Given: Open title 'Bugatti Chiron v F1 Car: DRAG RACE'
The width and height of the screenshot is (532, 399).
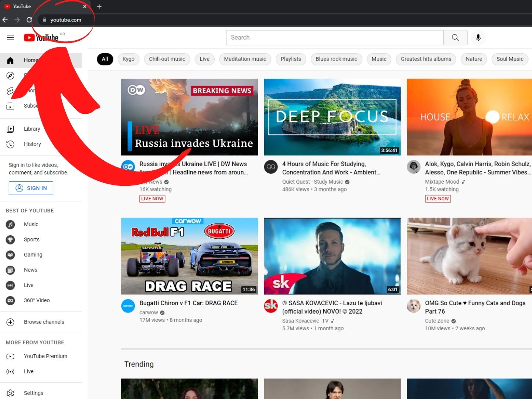Looking at the screenshot, I should pos(188,303).
